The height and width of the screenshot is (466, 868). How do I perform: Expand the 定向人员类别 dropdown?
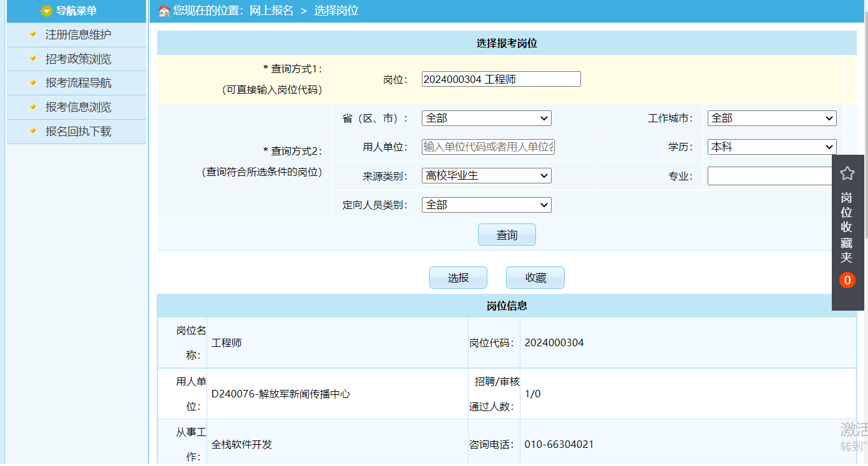[486, 205]
